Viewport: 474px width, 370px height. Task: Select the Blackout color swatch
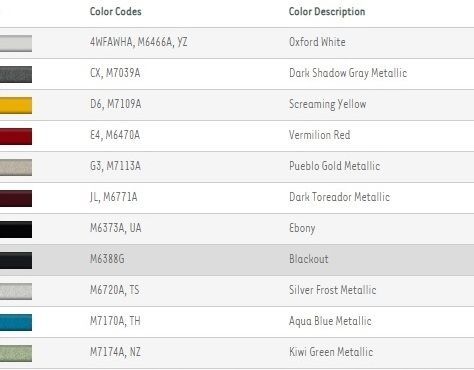pos(16,260)
